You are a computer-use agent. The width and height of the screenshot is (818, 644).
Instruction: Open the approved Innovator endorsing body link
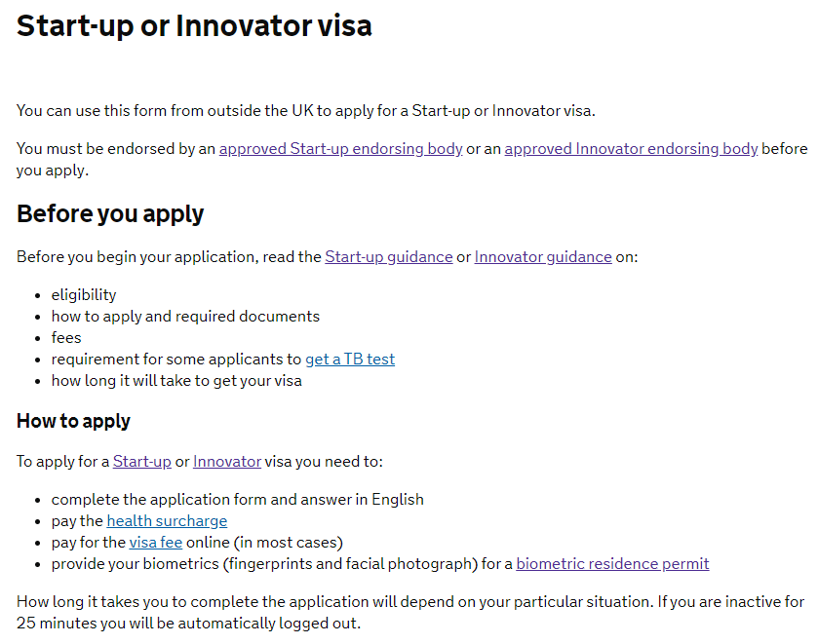631,149
